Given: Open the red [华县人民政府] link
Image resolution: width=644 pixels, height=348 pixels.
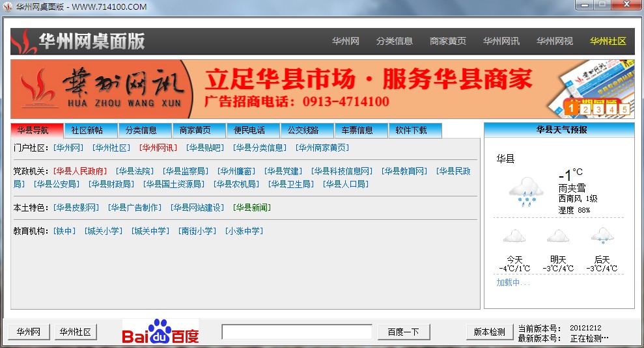Looking at the screenshot, I should pos(80,171).
